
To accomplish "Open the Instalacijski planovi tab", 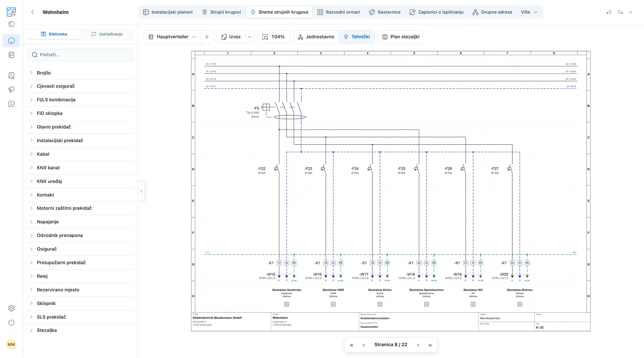I will coord(167,12).
